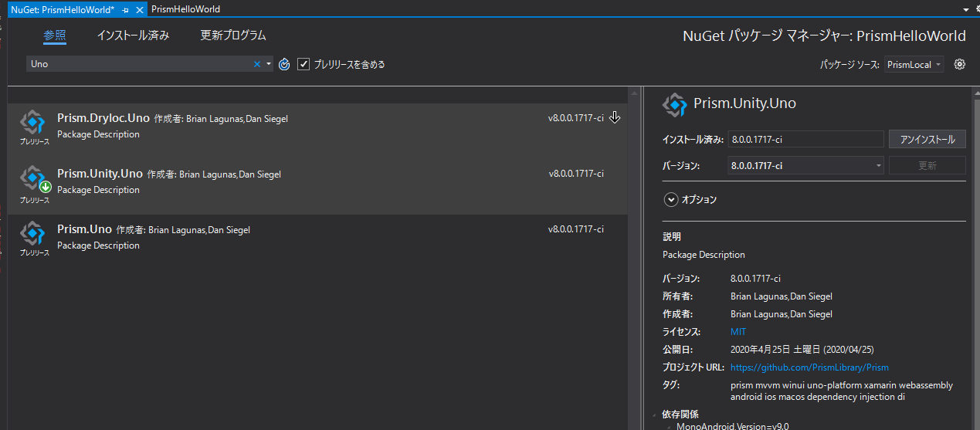Click v8.0.0.1717-ci version of Prism.Unity.Uno row
The height and width of the screenshot is (430, 980).
(x=576, y=174)
